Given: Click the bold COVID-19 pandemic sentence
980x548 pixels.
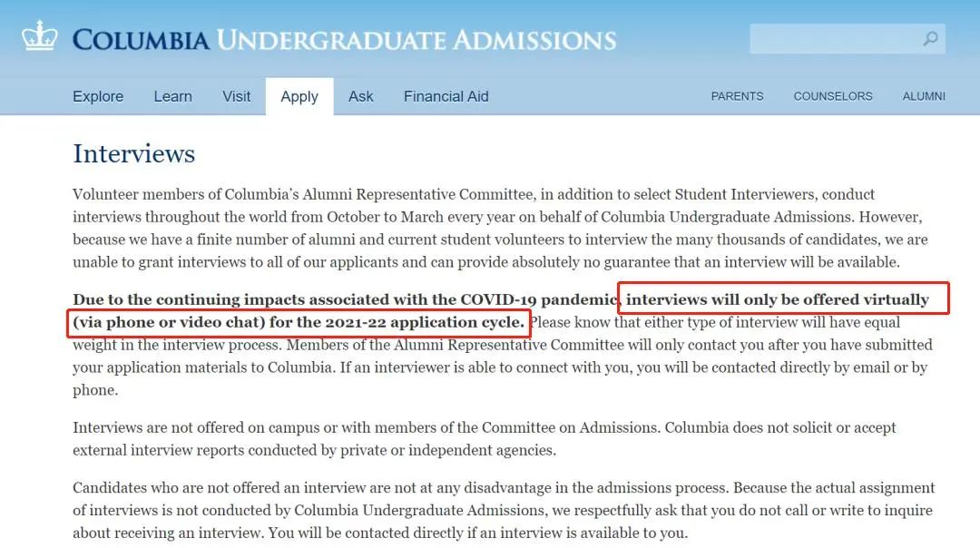Looking at the screenshot, I should coord(345,299).
